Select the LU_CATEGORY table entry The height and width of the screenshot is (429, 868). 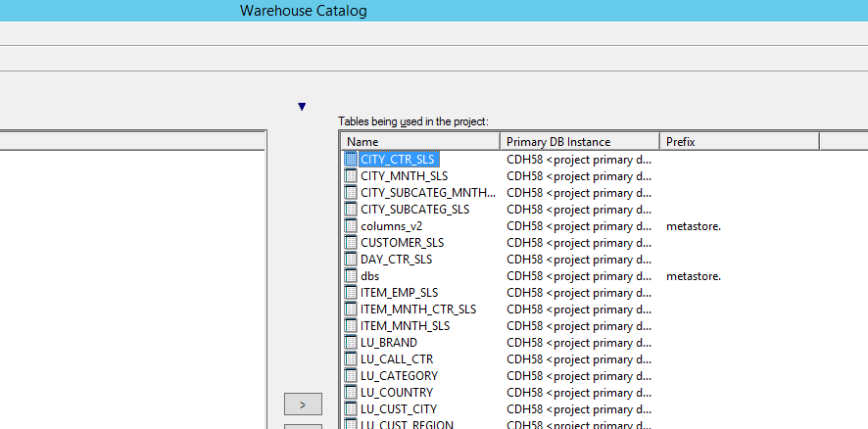click(399, 375)
